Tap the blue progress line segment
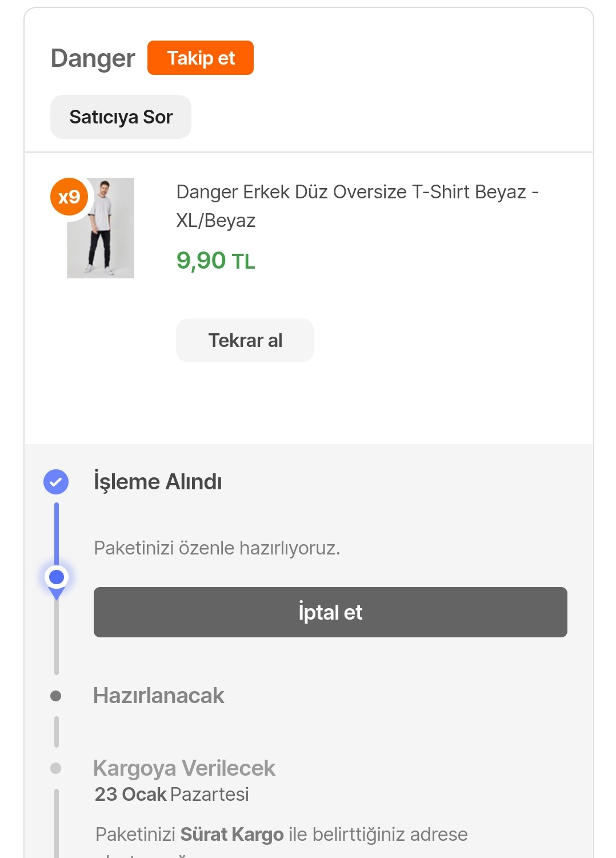The width and height of the screenshot is (616, 858). (x=57, y=534)
